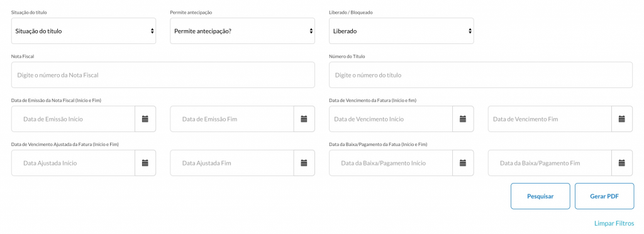Select the Data de Vencimento Fim text field
Viewport: 644px width, 234px height.
coord(550,119)
